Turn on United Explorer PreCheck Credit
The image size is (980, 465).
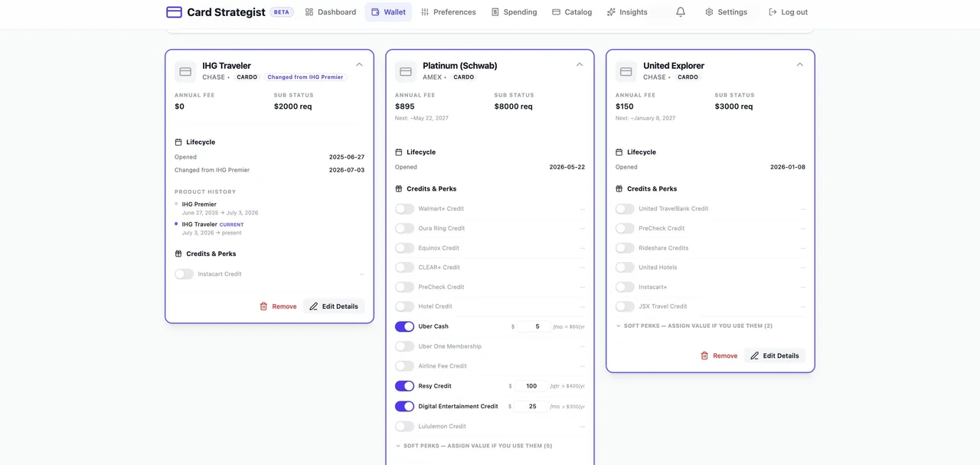click(x=626, y=228)
